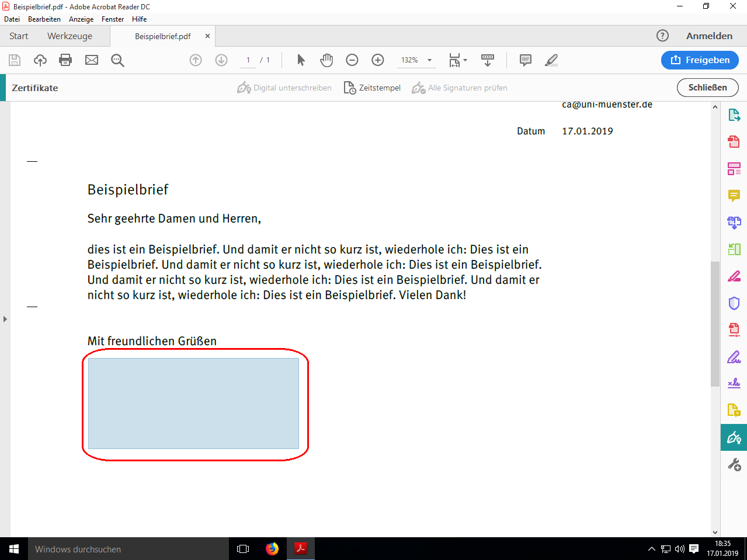The image size is (747, 560).
Task: Open Firefox from the Windows taskbar
Action: [x=272, y=549]
